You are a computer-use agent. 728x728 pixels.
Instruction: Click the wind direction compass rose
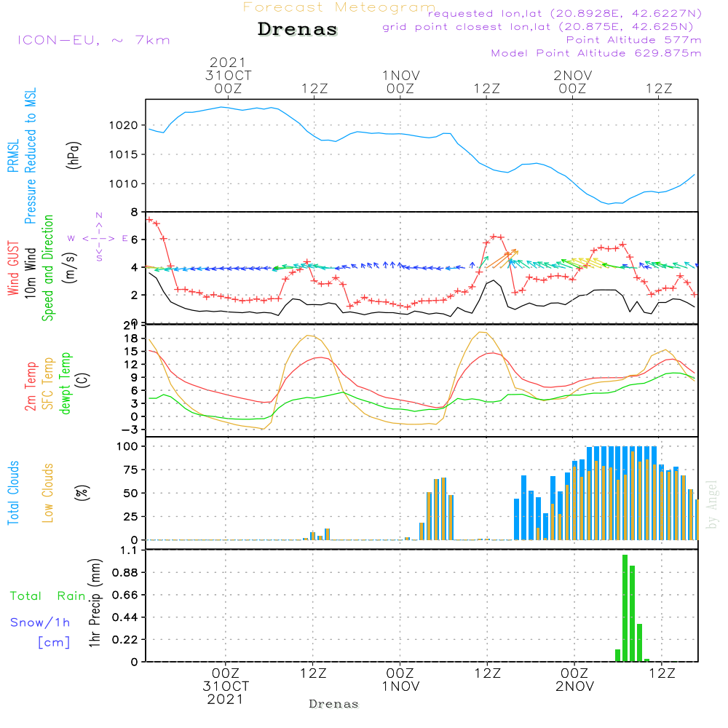(98, 237)
